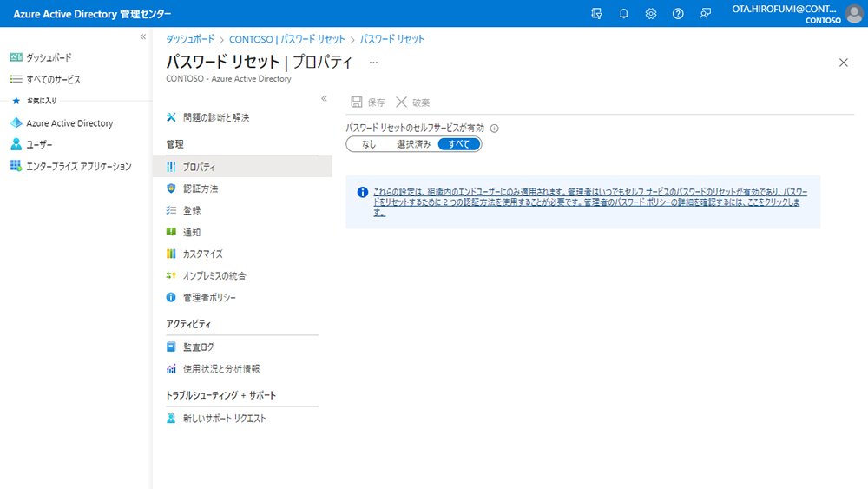Click the 認証方法 shield icon
This screenshot has width=868, height=489.
tap(171, 188)
